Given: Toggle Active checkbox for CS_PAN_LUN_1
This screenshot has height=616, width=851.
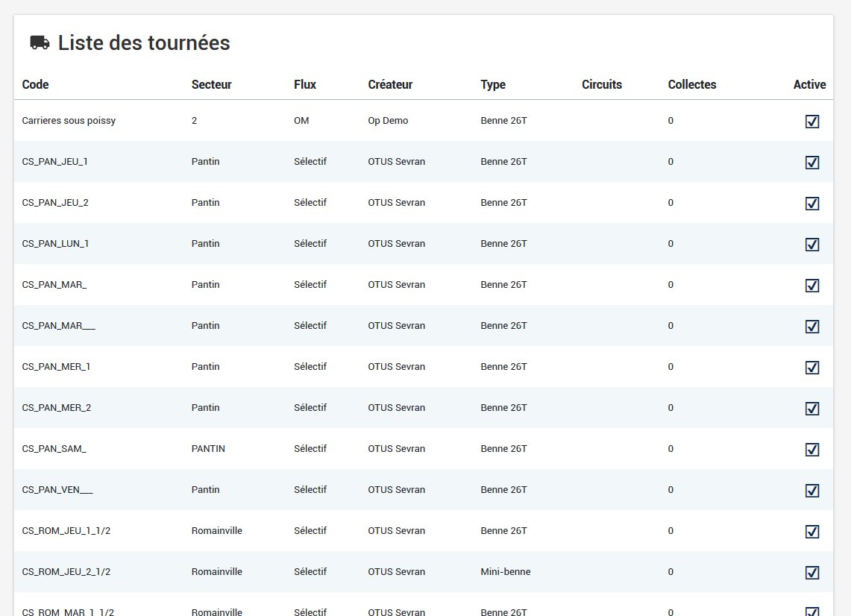Looking at the screenshot, I should pos(812,245).
